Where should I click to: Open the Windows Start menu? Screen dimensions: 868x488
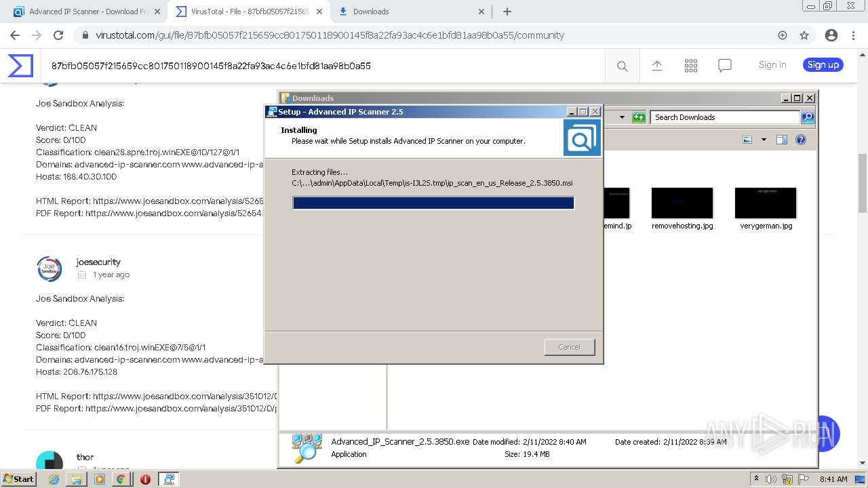18,479
